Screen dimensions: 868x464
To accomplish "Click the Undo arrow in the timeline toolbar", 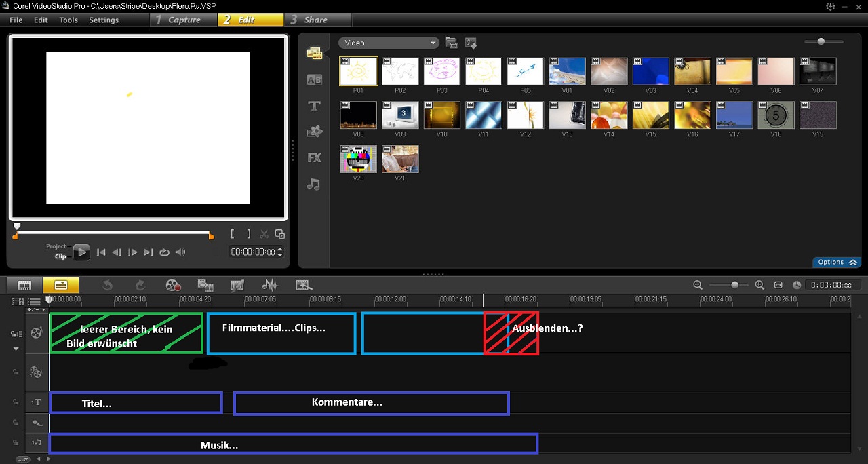I will click(x=107, y=286).
